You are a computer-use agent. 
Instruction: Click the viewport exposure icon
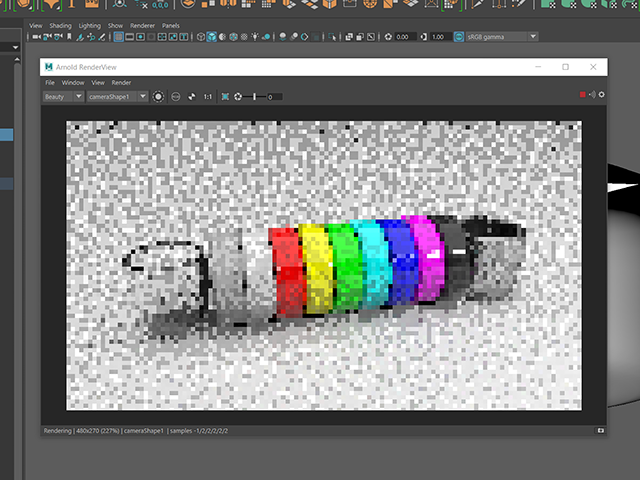click(x=388, y=37)
